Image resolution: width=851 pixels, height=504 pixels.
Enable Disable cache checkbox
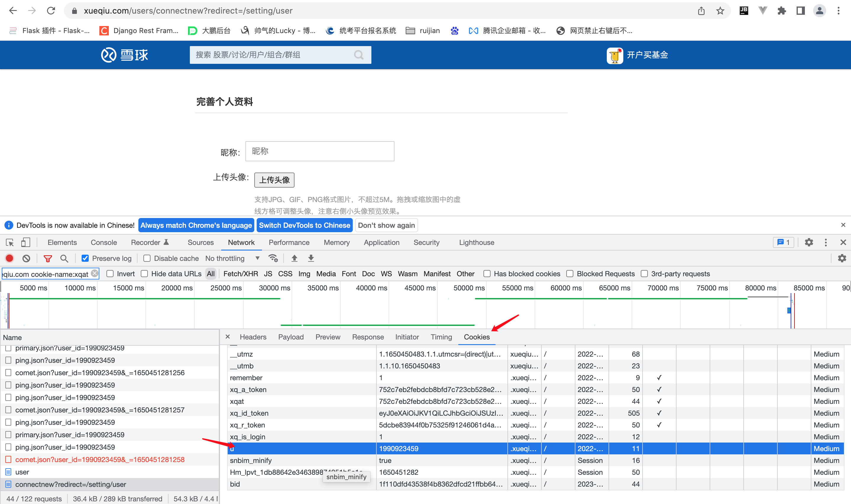point(147,258)
